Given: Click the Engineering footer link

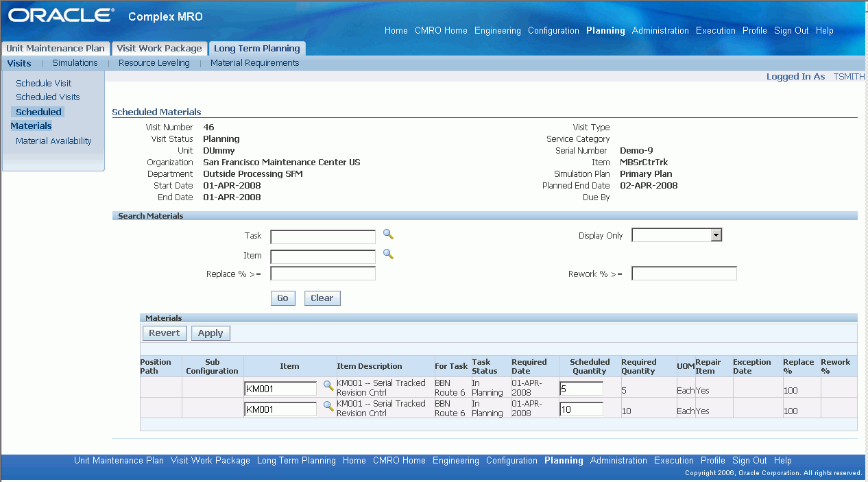Looking at the screenshot, I should pyautogui.click(x=456, y=461).
